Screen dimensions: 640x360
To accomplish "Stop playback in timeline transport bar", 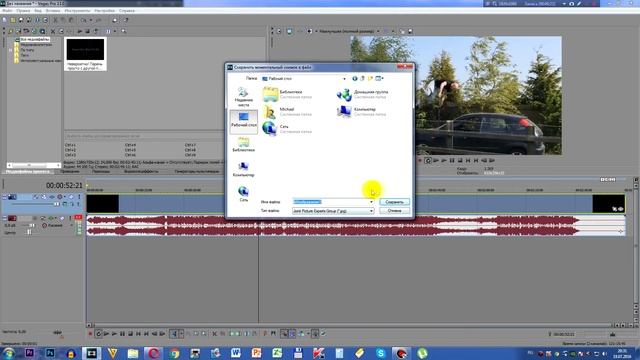I will click(x=130, y=334).
